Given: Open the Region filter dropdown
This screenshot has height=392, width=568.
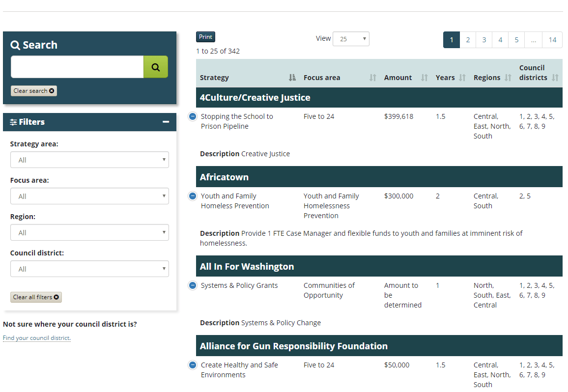Looking at the screenshot, I should [89, 232].
